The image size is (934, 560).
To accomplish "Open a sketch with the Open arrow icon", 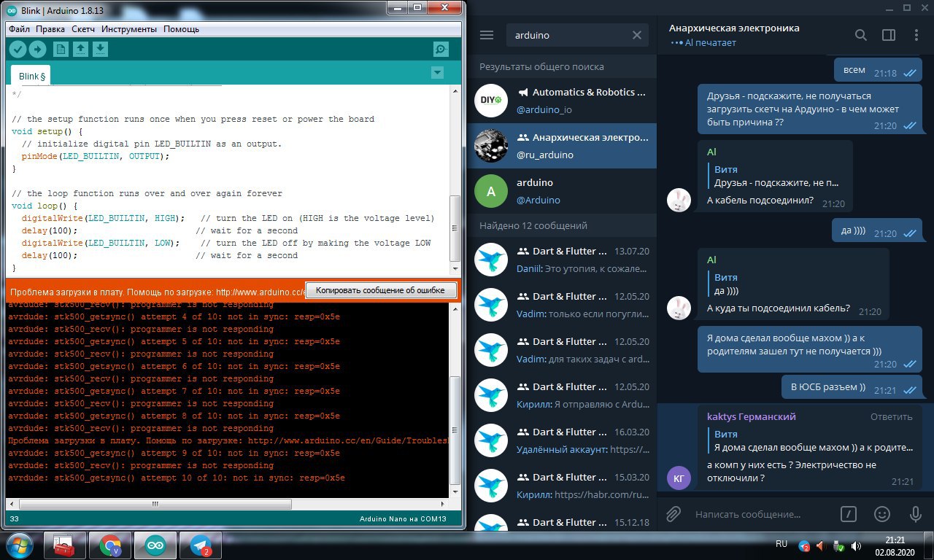I will tap(81, 50).
